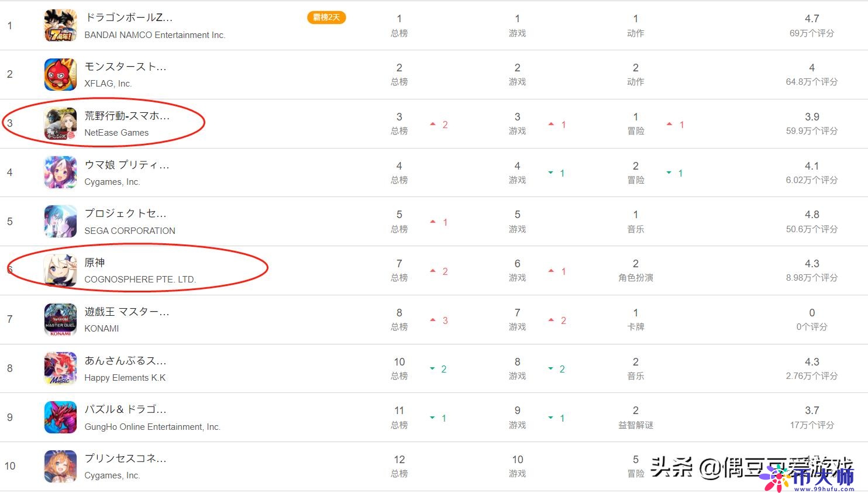Open the パズル&ドラゴ title
The width and height of the screenshot is (868, 493).
point(126,409)
